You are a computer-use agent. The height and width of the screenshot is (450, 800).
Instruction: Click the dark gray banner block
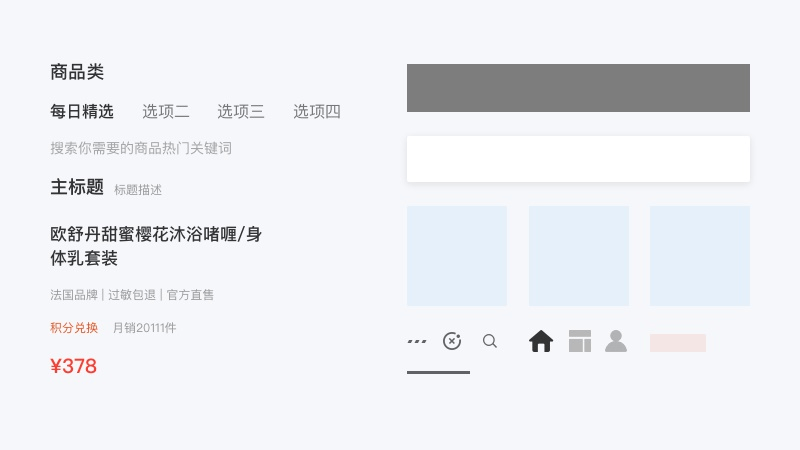tap(578, 88)
